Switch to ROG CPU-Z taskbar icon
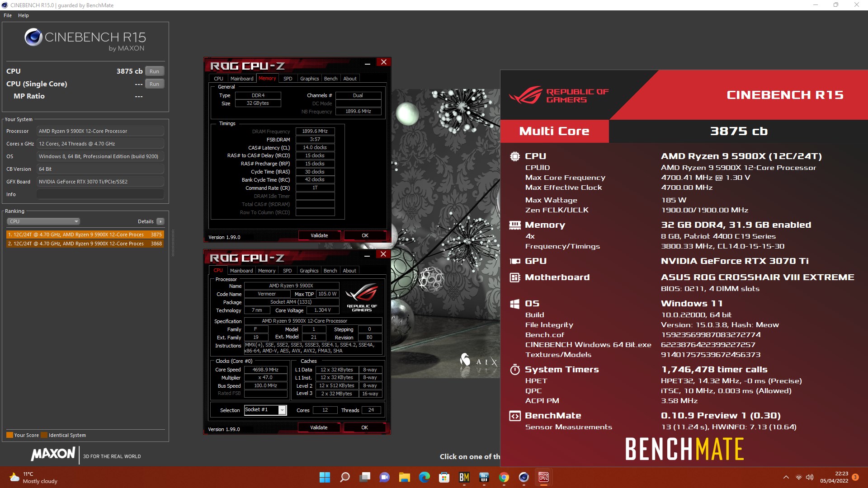868x488 pixels. coord(544,477)
